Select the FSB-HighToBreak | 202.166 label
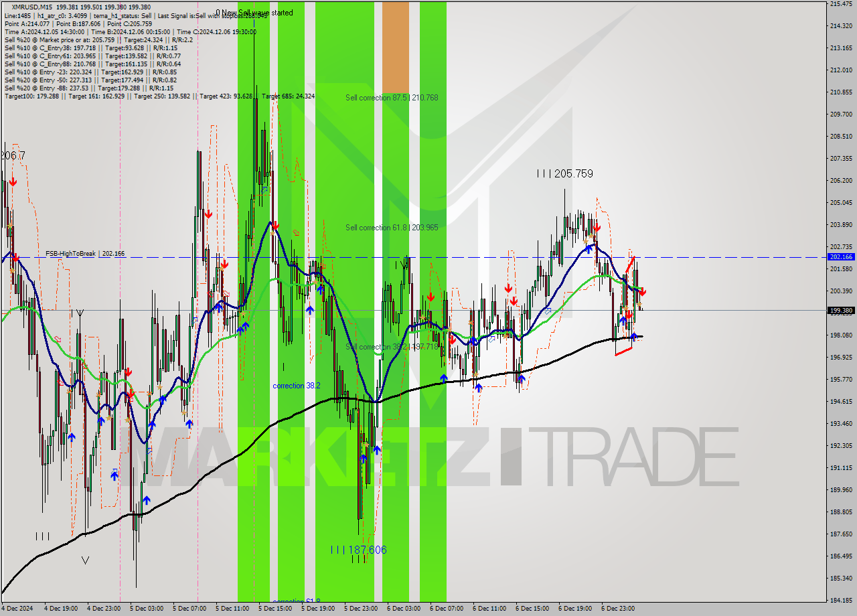The height and width of the screenshot is (616, 857). 85,254
